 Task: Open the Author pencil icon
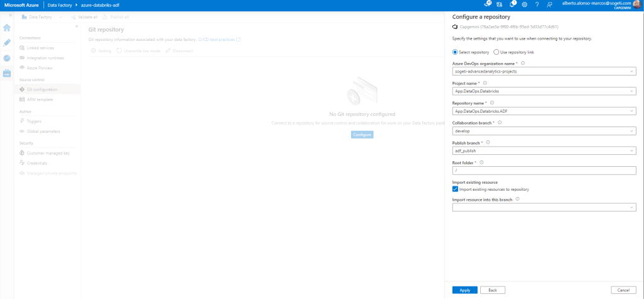click(x=7, y=43)
